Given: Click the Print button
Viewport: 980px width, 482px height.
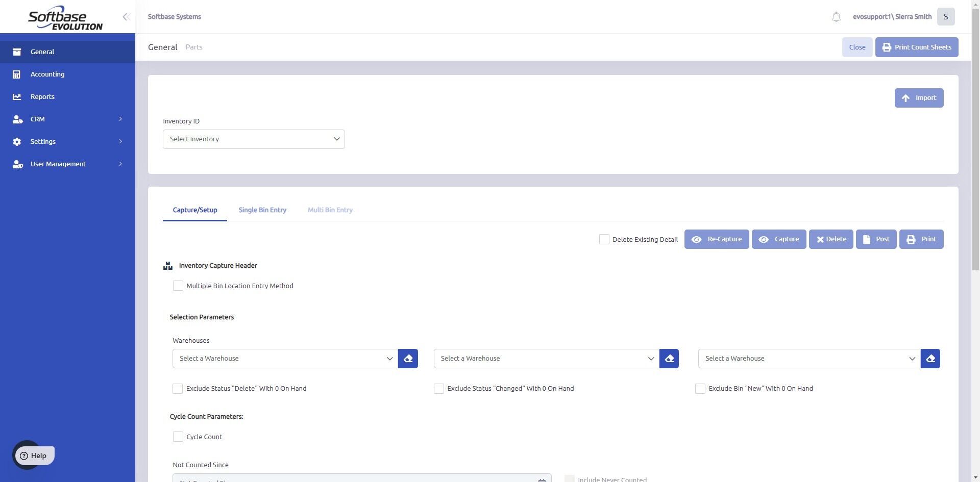Looking at the screenshot, I should click(921, 239).
